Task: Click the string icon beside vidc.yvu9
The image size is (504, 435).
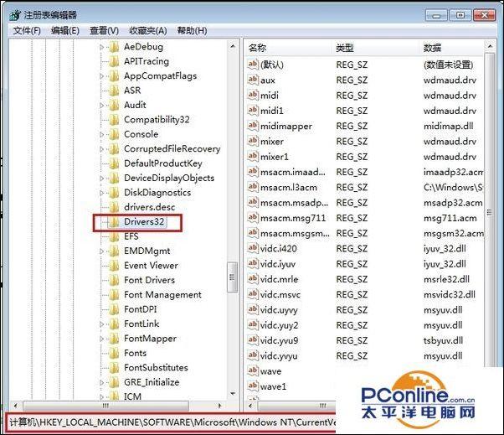Action: point(253,340)
